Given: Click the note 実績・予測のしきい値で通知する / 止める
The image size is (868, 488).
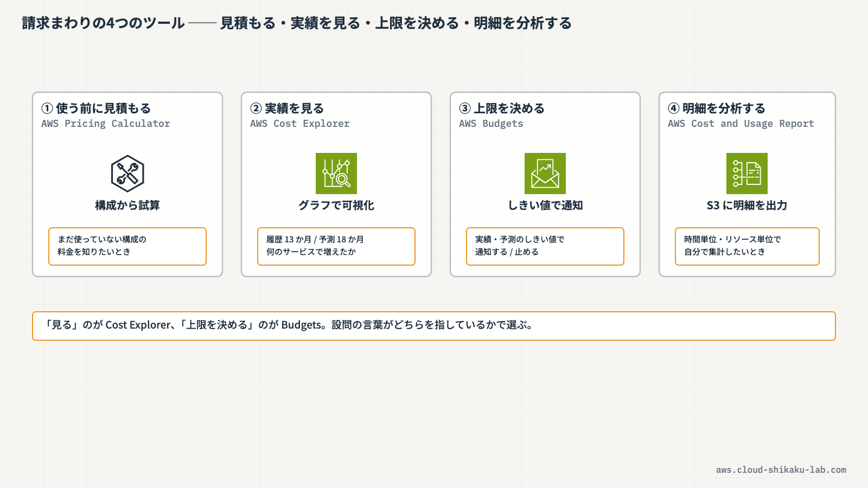Looking at the screenshot, I should click(545, 246).
